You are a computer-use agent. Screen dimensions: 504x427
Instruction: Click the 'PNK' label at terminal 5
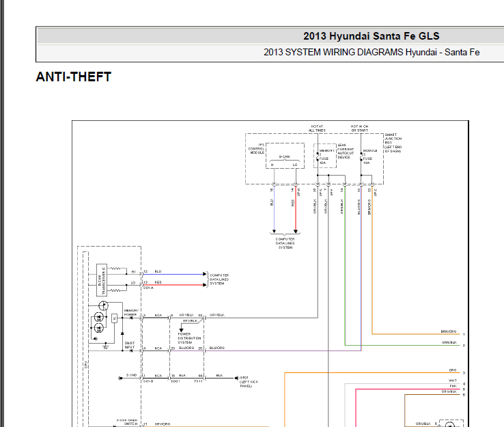[453, 386]
